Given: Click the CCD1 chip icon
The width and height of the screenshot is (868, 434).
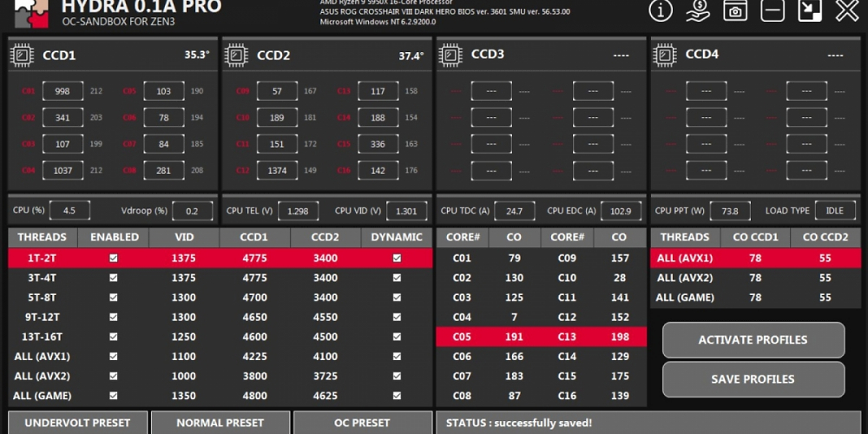Looking at the screenshot, I should 23,56.
